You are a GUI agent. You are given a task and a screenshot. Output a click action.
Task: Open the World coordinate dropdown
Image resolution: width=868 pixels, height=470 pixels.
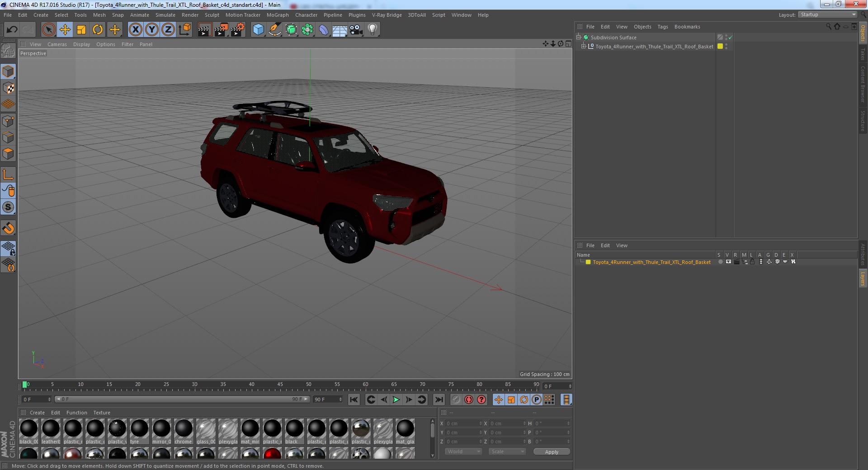point(463,451)
